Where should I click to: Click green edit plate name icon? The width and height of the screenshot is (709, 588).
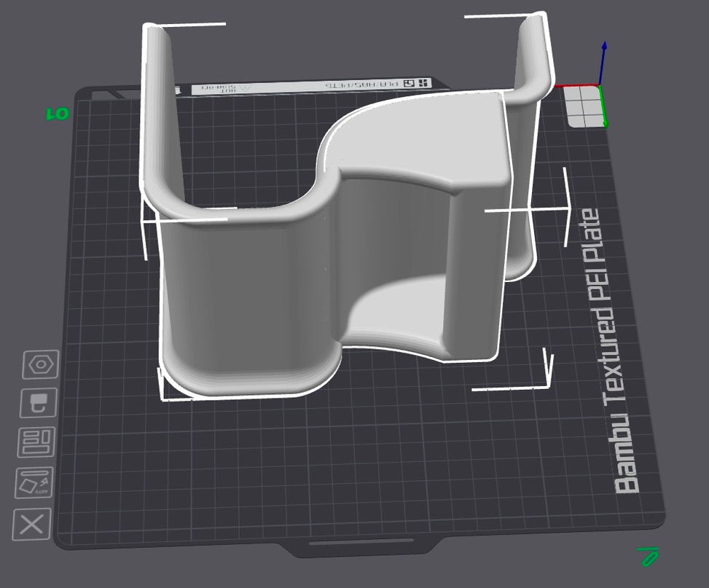click(648, 557)
